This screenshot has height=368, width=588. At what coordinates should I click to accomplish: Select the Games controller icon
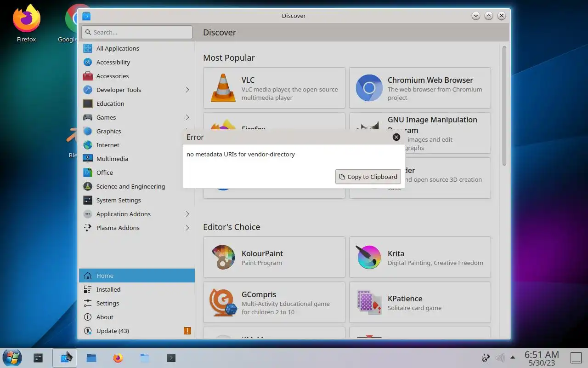88,117
